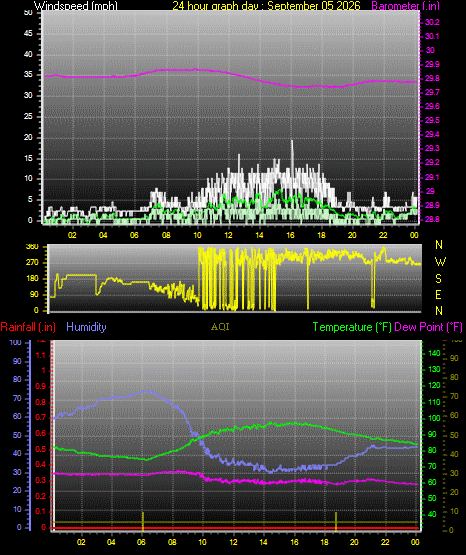This screenshot has height=555, width=466.
Task: Click the S compass label on direction graph
Action: [x=438, y=279]
